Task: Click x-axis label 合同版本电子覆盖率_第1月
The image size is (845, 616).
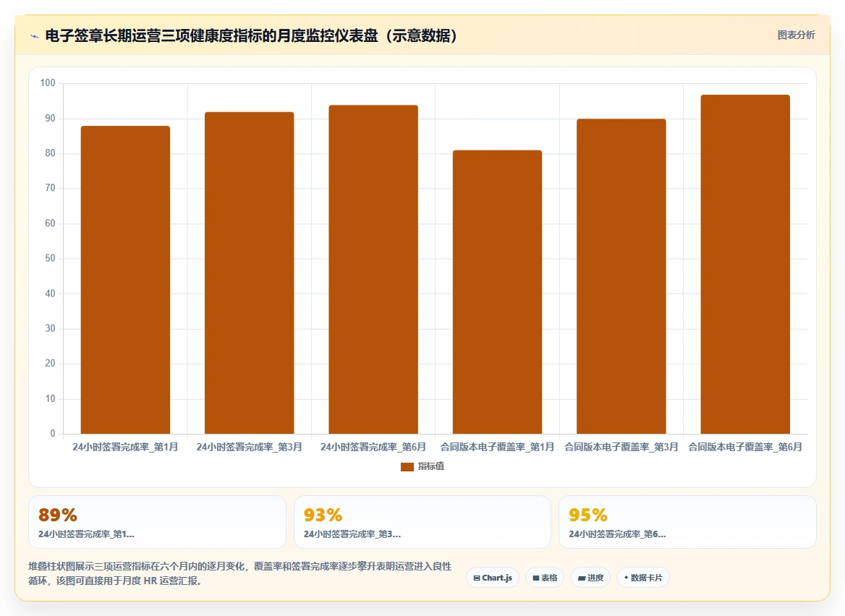Action: coord(498,447)
